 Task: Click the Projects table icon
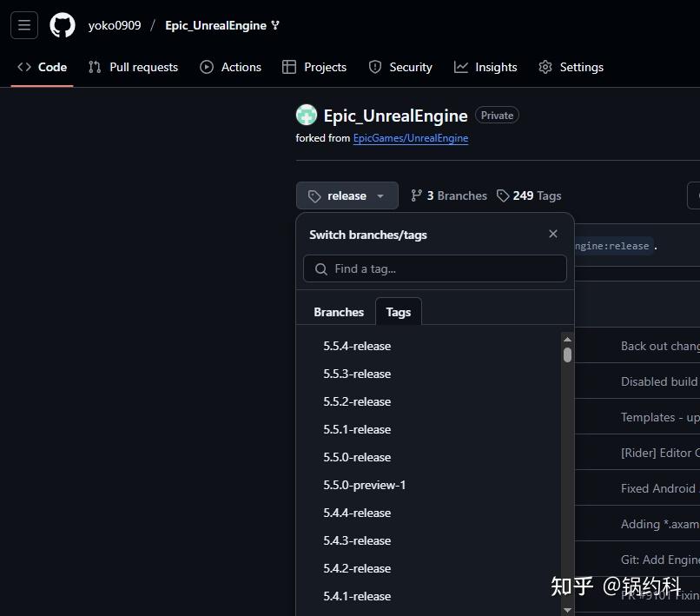289,67
